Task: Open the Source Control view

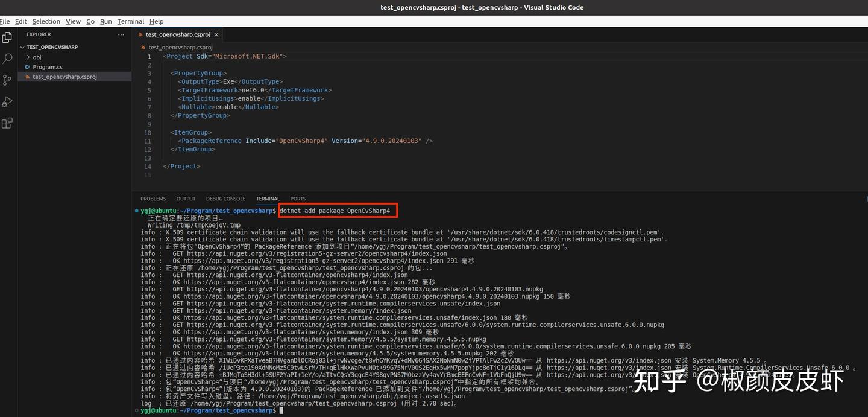Action: coord(7,79)
